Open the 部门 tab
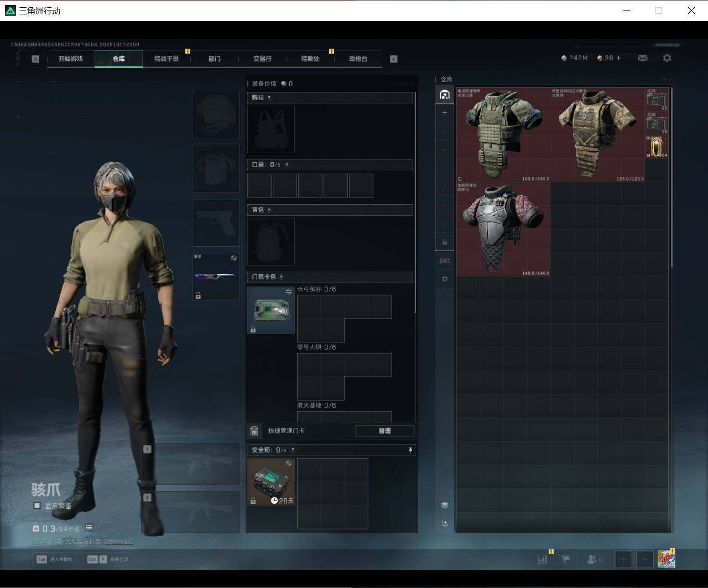 coord(215,59)
